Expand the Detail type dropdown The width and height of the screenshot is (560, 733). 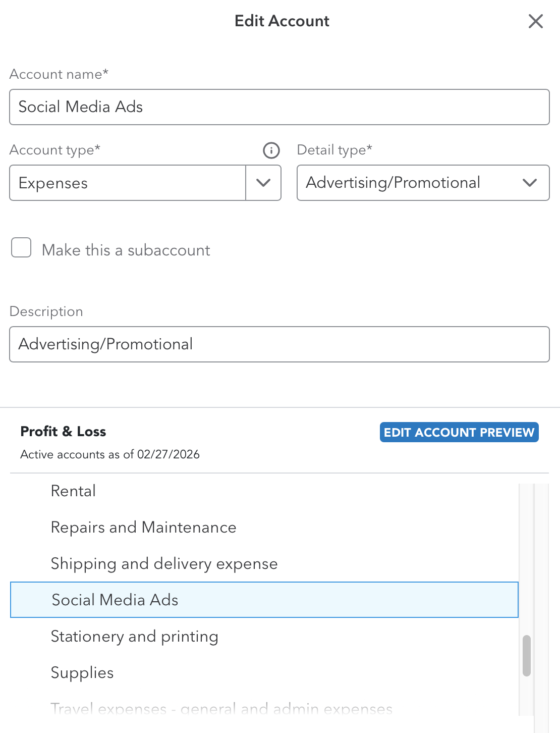(529, 183)
